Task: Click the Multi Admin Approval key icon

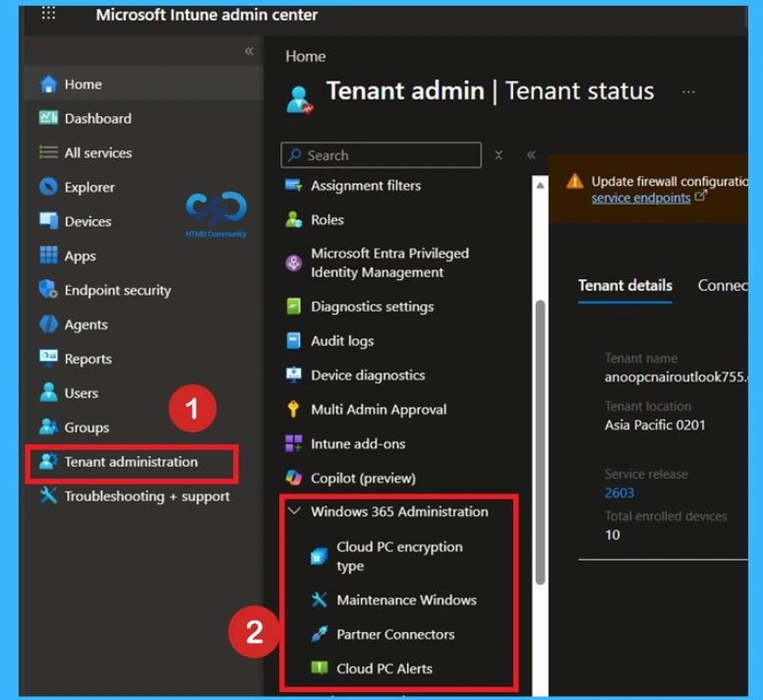Action: point(293,410)
